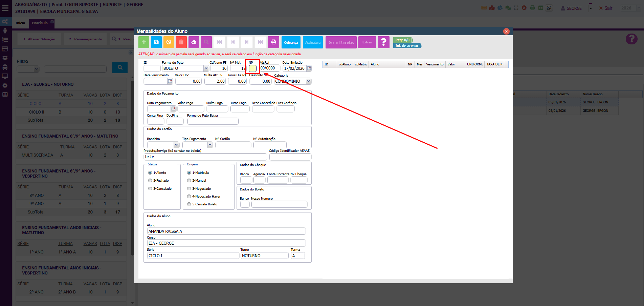
Task: Open the Categoria dropdown list
Action: 308,81
